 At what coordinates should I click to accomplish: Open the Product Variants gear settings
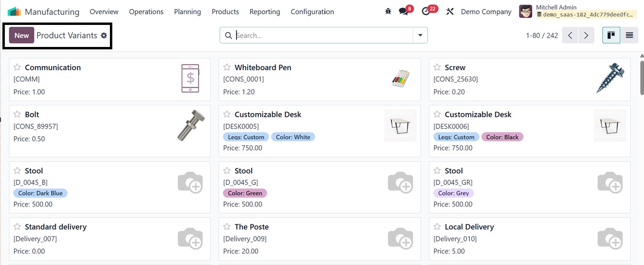104,35
